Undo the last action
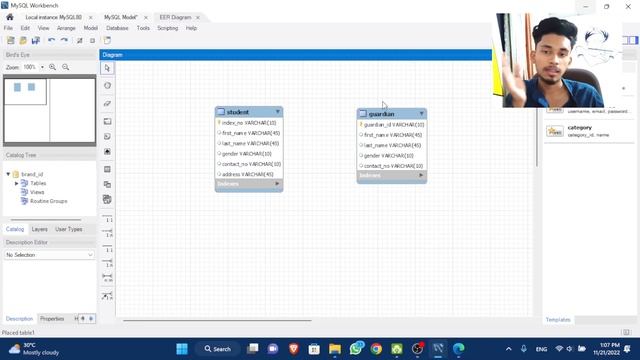This screenshot has height=360, width=640. (x=51, y=40)
